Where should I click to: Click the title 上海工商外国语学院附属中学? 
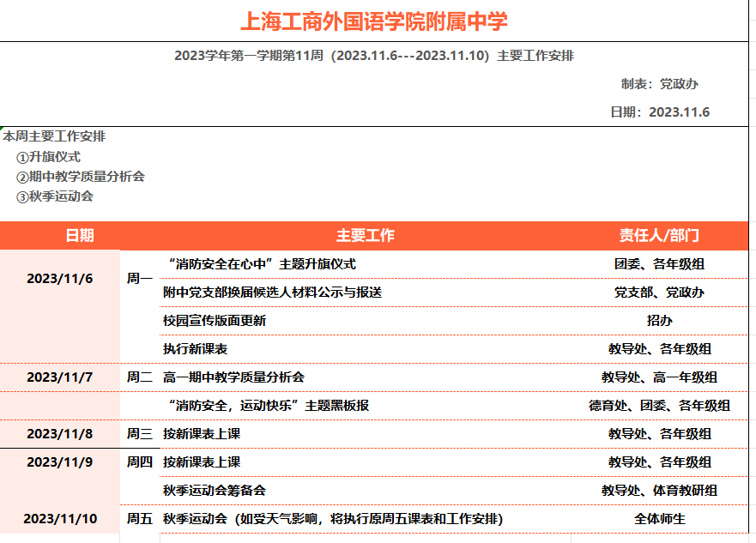(x=373, y=21)
